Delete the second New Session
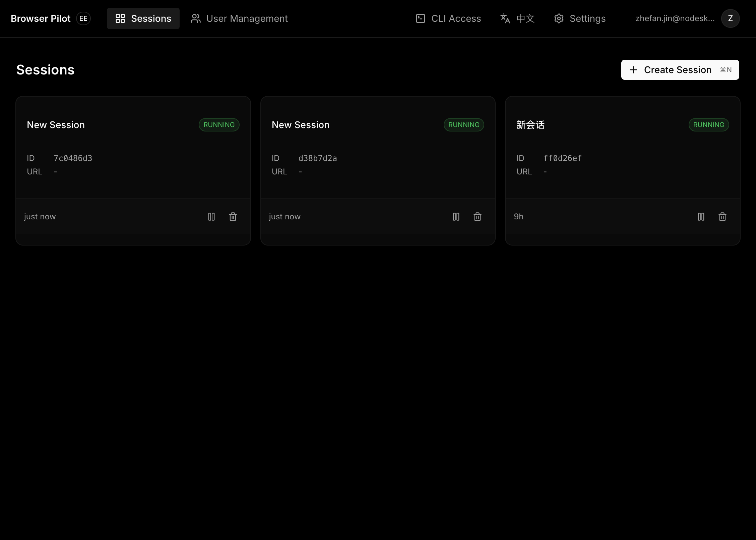 click(477, 217)
